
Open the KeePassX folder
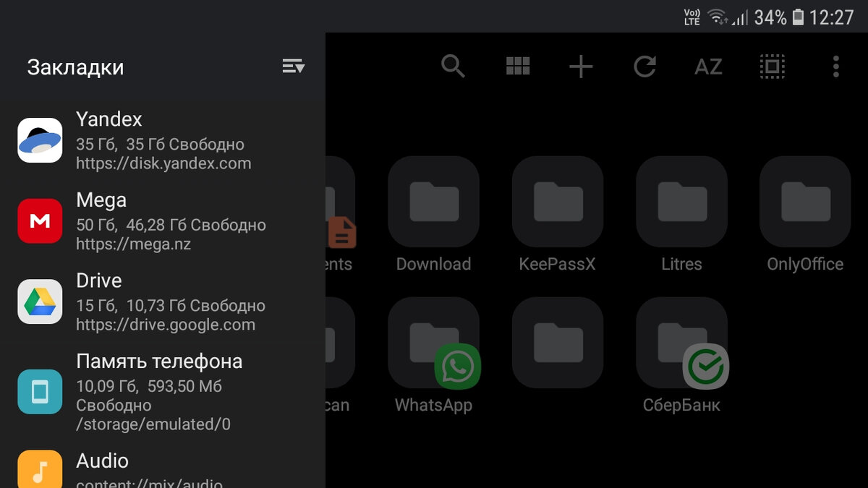coord(557,215)
